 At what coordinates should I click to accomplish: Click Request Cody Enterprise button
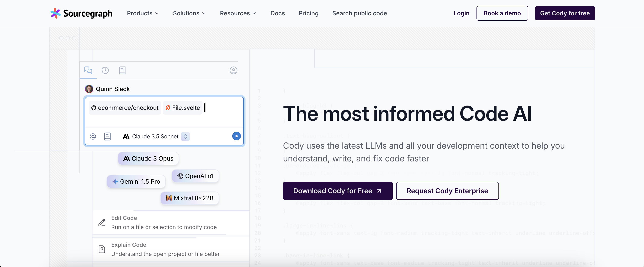(447, 191)
